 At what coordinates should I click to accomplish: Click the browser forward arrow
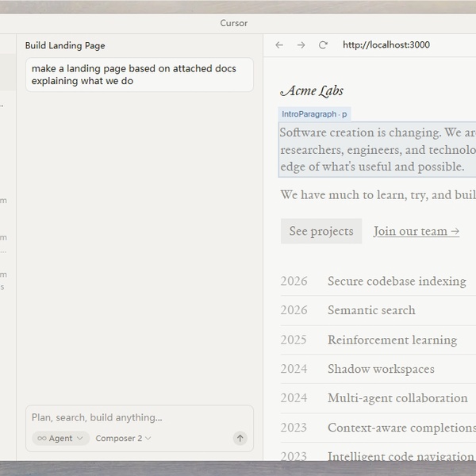(301, 45)
